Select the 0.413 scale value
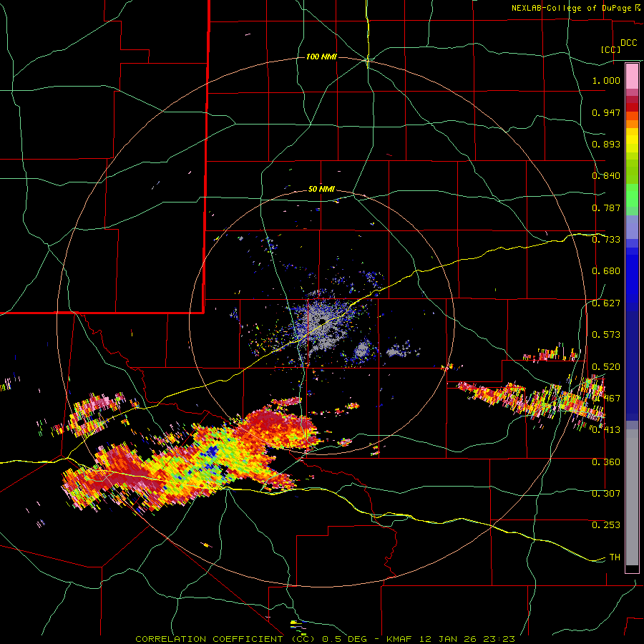 (606, 430)
